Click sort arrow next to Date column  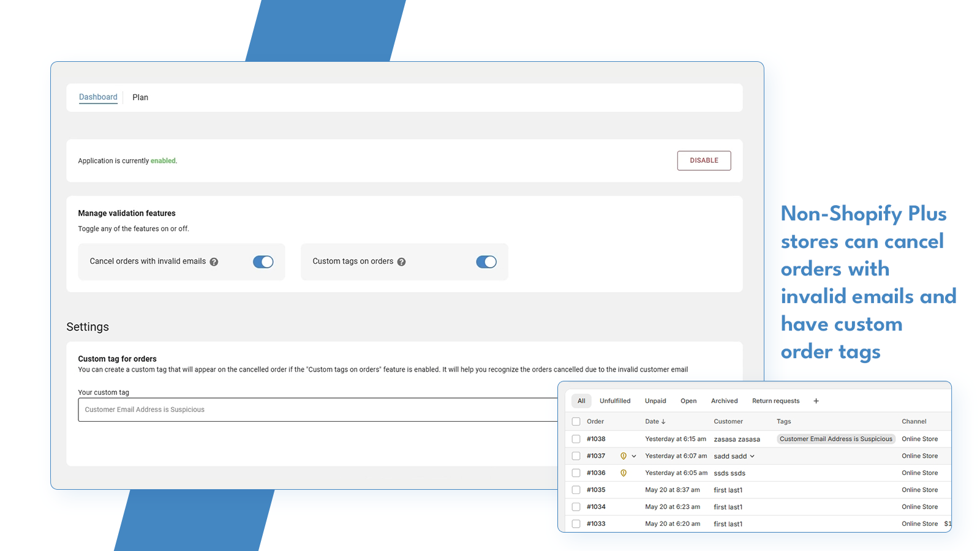pyautogui.click(x=663, y=422)
